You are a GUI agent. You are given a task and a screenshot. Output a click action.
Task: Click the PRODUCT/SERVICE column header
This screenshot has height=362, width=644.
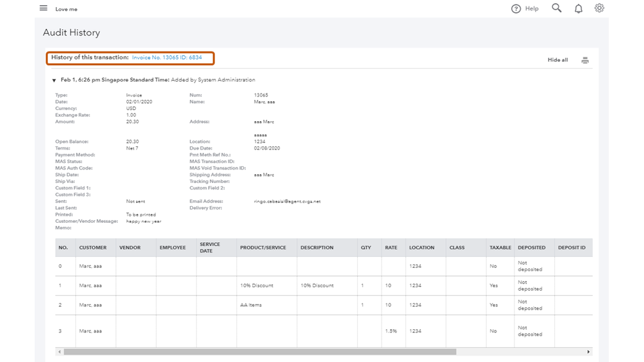263,247
